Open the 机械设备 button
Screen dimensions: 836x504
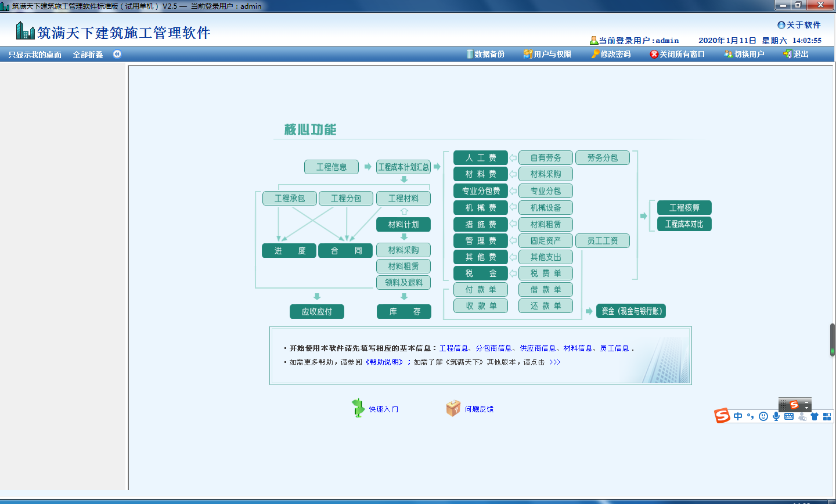pos(546,208)
